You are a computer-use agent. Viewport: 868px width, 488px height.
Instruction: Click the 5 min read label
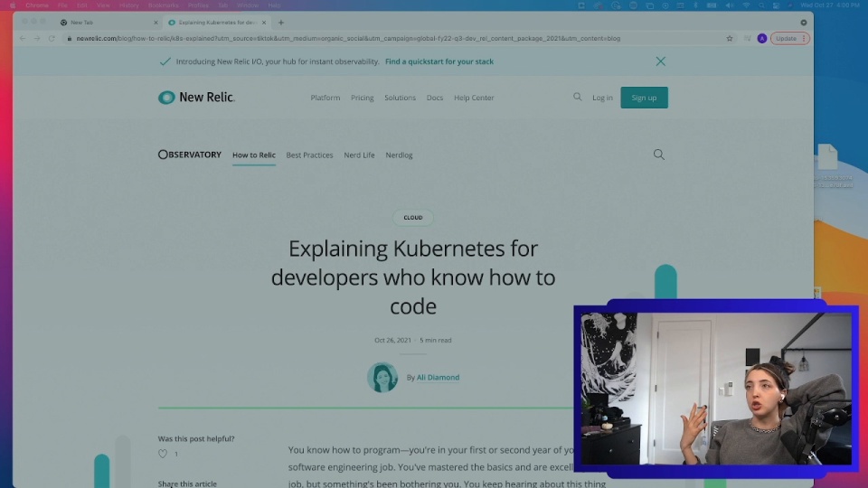436,341
